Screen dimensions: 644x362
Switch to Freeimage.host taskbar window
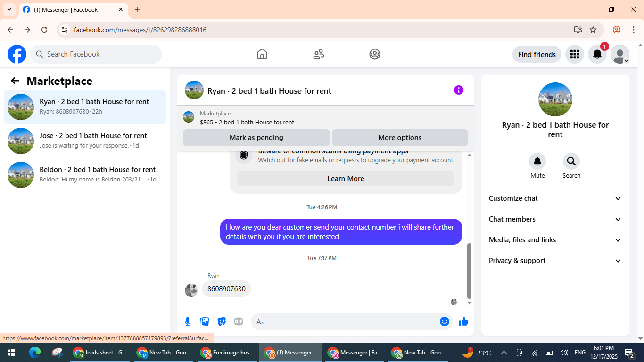(x=227, y=353)
